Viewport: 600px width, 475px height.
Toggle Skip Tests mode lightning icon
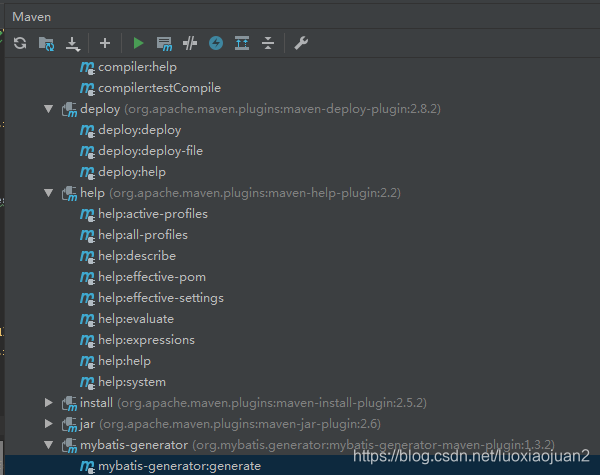[x=216, y=43]
